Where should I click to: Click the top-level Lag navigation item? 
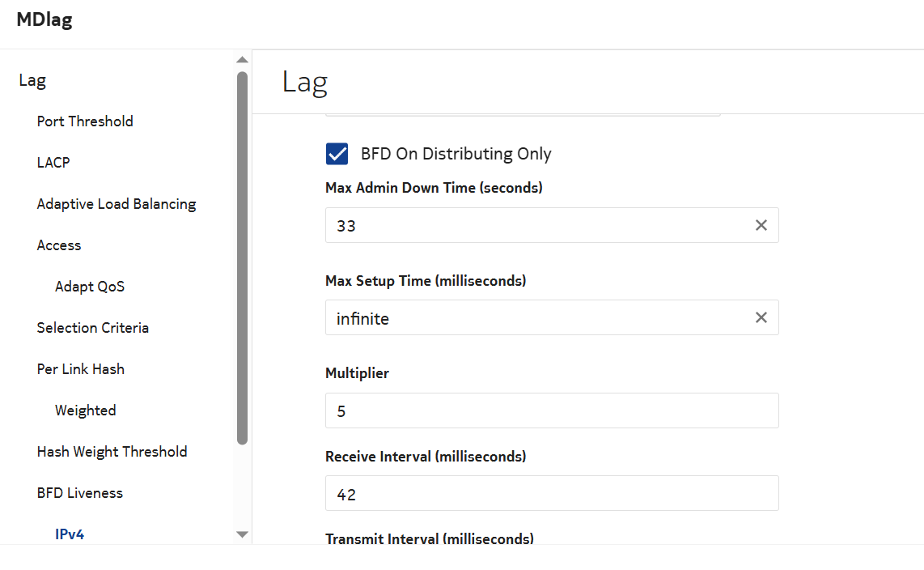coord(32,80)
